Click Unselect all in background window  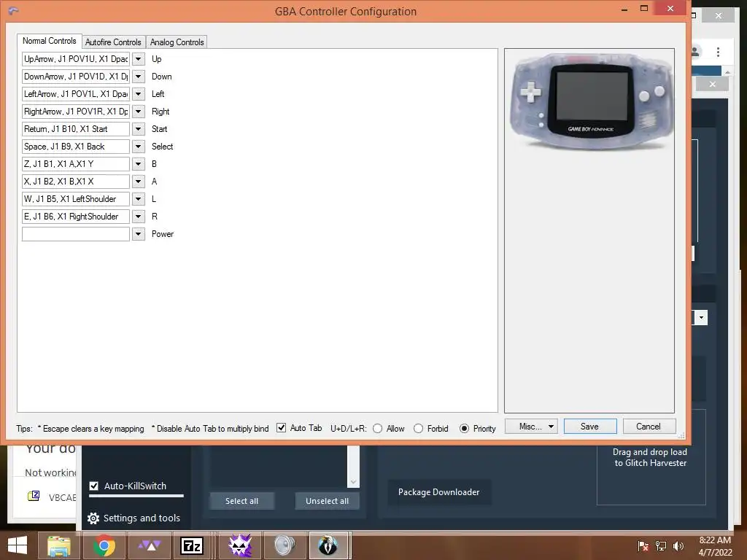pyautogui.click(x=327, y=501)
